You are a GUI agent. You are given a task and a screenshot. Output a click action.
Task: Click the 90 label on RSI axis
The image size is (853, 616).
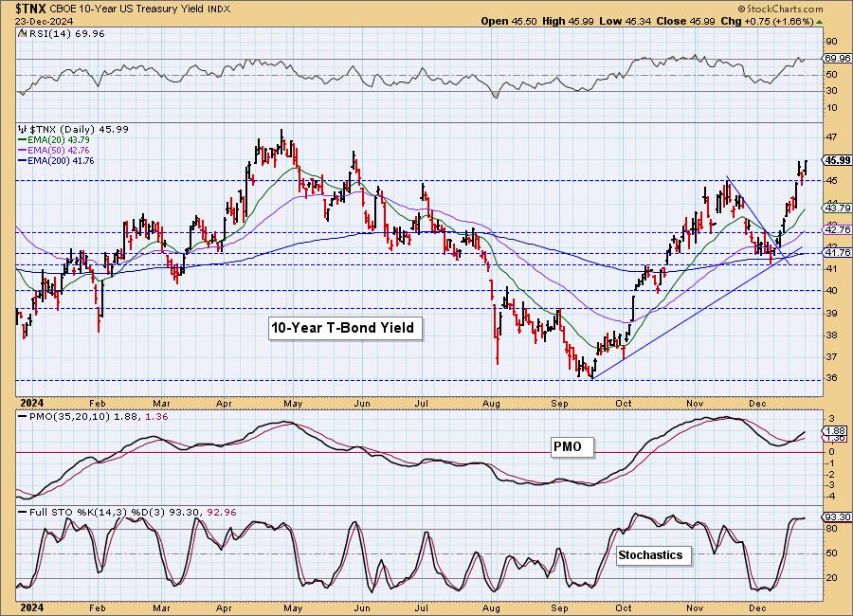pos(832,42)
